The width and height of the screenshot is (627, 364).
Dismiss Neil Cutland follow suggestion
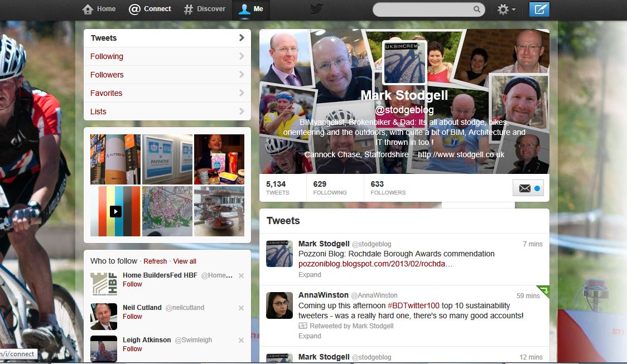click(241, 308)
